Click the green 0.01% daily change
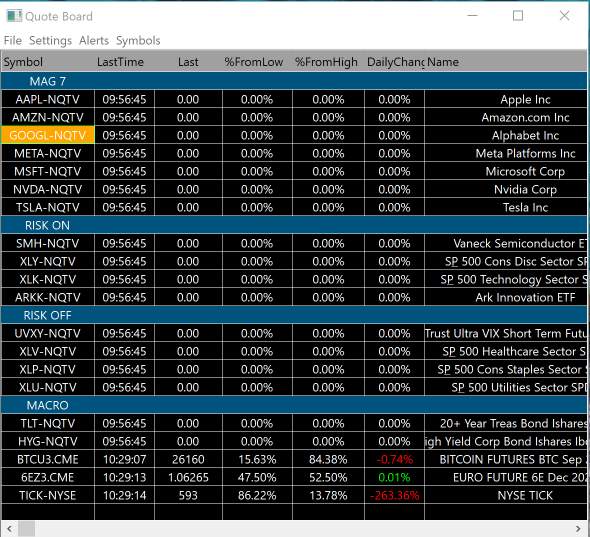Viewport: 590px width, 537px height. [394, 477]
